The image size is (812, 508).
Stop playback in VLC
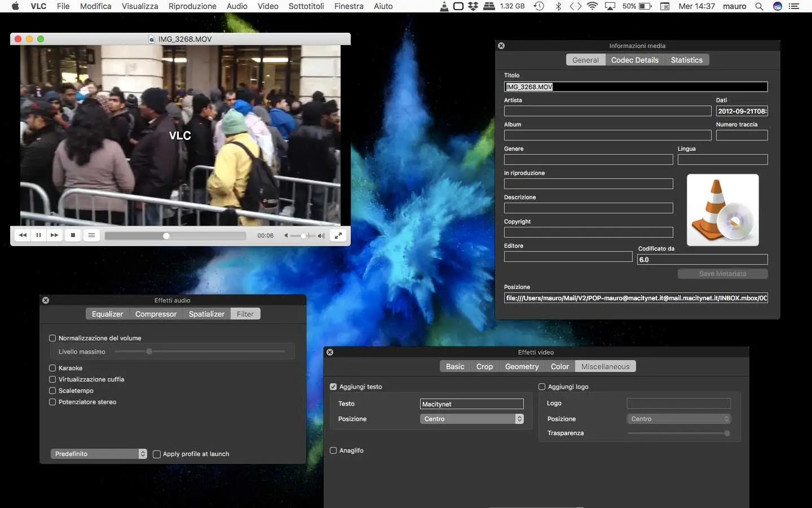(73, 235)
